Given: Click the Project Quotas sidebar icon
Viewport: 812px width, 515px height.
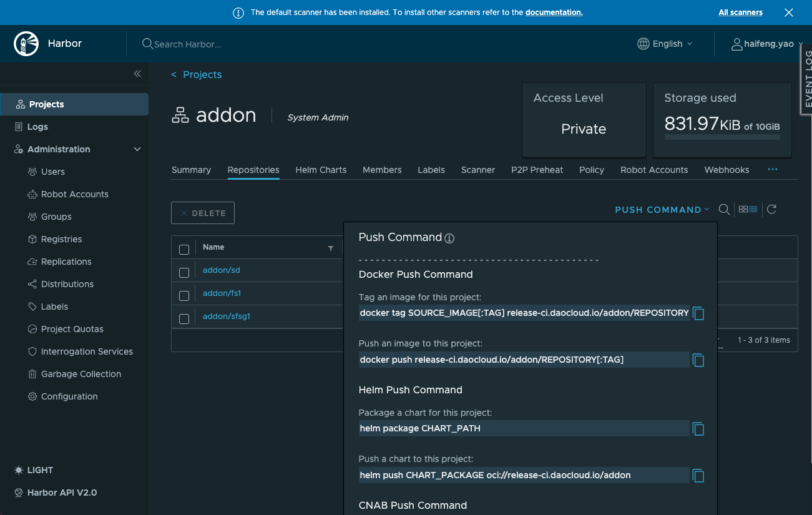Looking at the screenshot, I should 32,329.
